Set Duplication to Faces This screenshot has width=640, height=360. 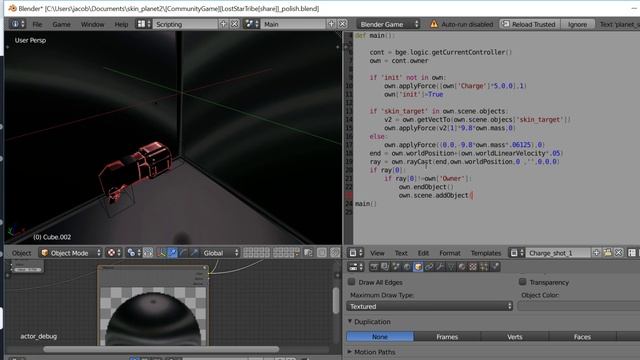tap(582, 337)
